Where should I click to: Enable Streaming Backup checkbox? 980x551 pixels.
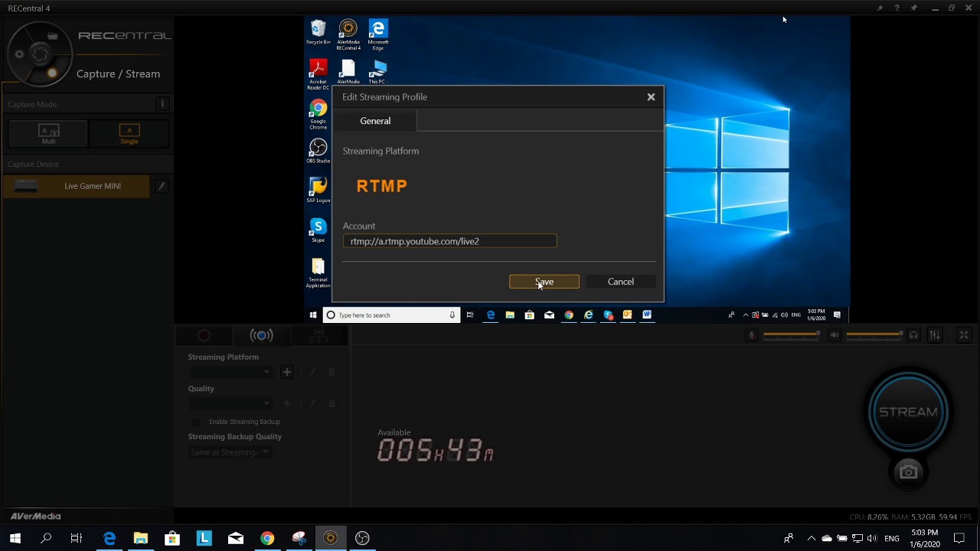click(x=196, y=422)
